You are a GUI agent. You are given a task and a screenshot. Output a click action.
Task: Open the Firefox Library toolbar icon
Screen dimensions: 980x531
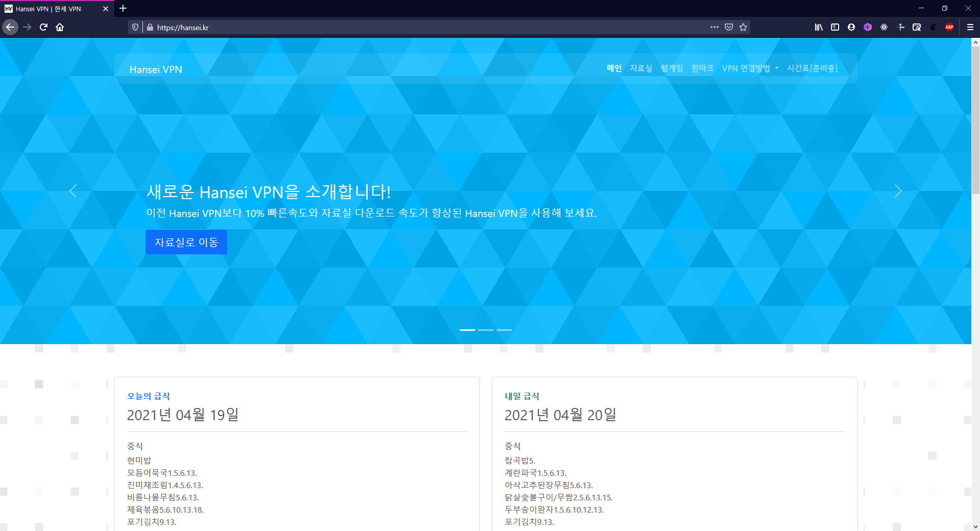pos(819,27)
